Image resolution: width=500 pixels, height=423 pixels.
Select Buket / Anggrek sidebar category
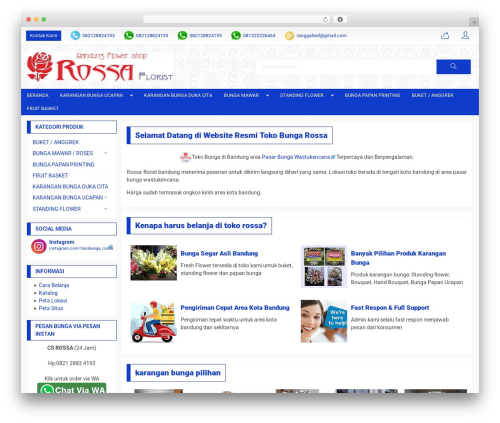(x=56, y=142)
